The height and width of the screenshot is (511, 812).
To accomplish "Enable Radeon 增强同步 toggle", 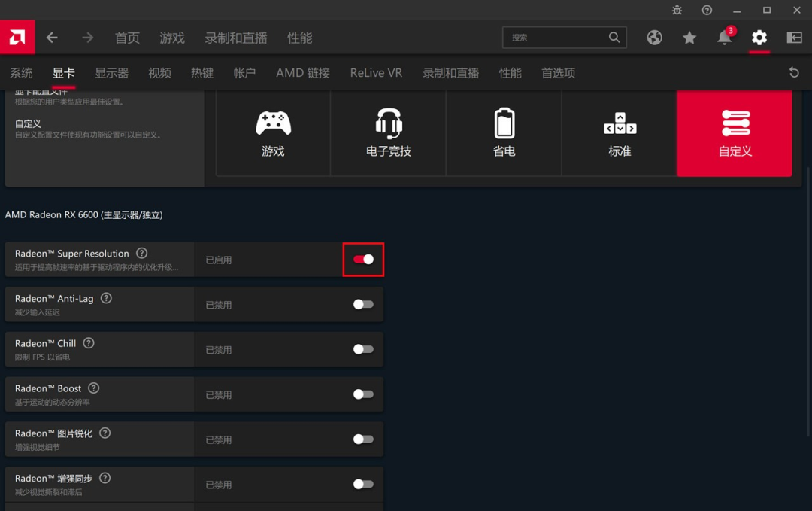I will pos(364,484).
